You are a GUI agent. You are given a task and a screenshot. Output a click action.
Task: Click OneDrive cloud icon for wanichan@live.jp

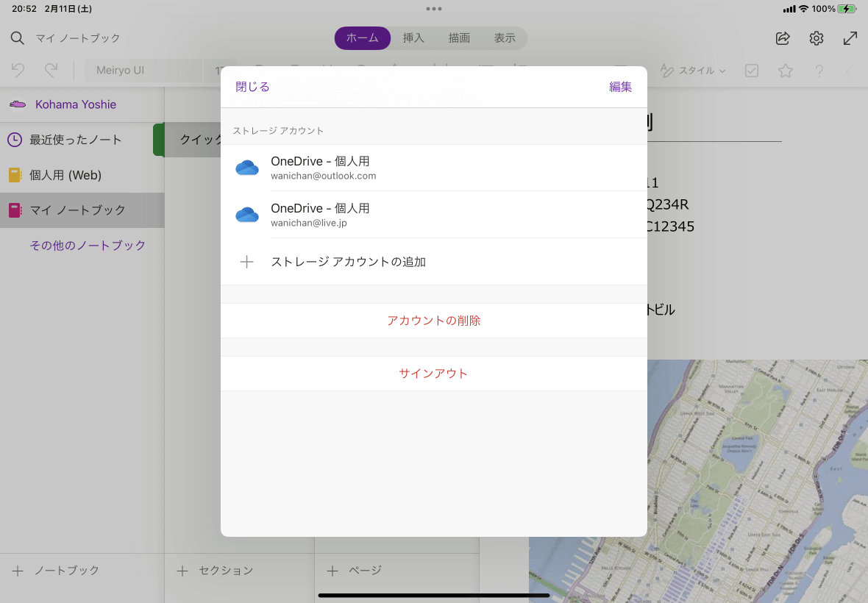click(247, 215)
